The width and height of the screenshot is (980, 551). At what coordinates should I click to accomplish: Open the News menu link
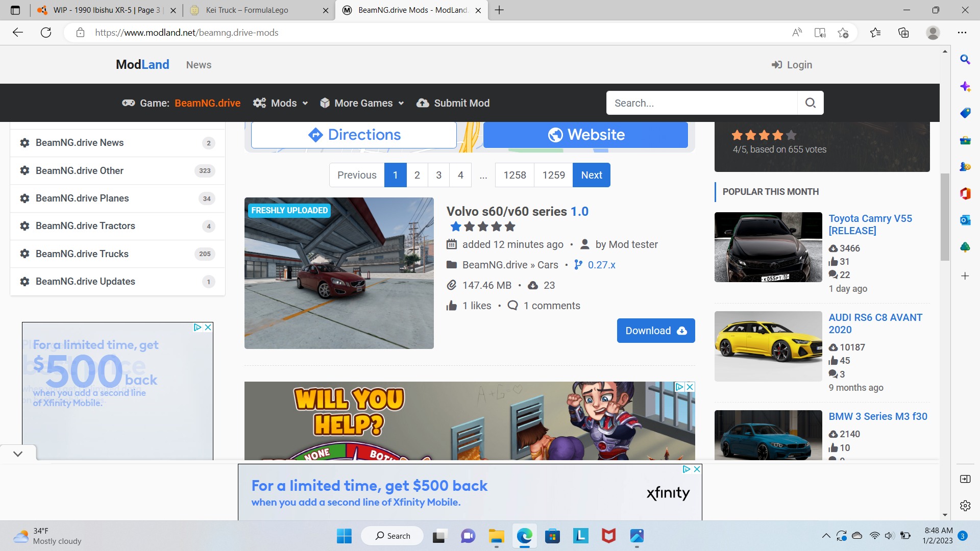199,65
